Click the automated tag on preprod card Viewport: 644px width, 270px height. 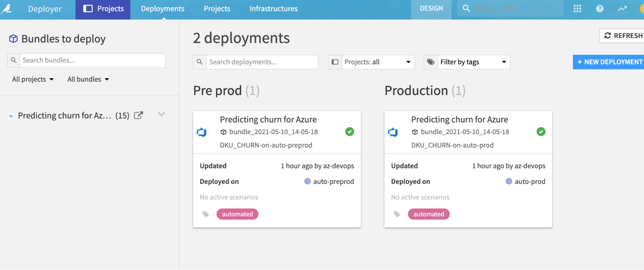click(x=237, y=214)
